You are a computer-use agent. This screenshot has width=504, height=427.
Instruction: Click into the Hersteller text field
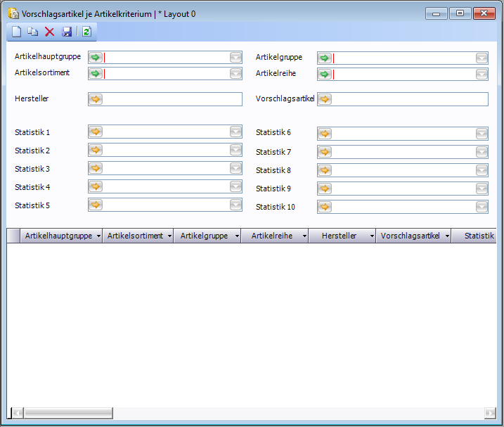tap(172, 99)
